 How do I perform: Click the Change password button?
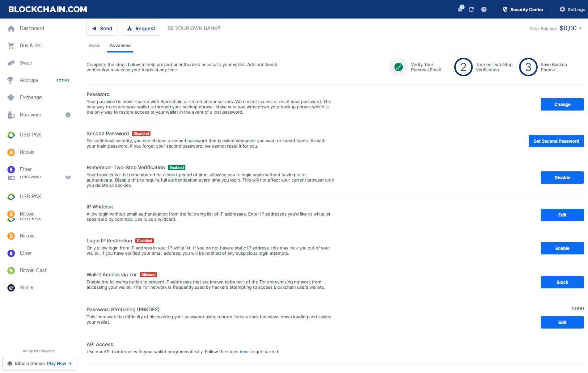pos(562,104)
